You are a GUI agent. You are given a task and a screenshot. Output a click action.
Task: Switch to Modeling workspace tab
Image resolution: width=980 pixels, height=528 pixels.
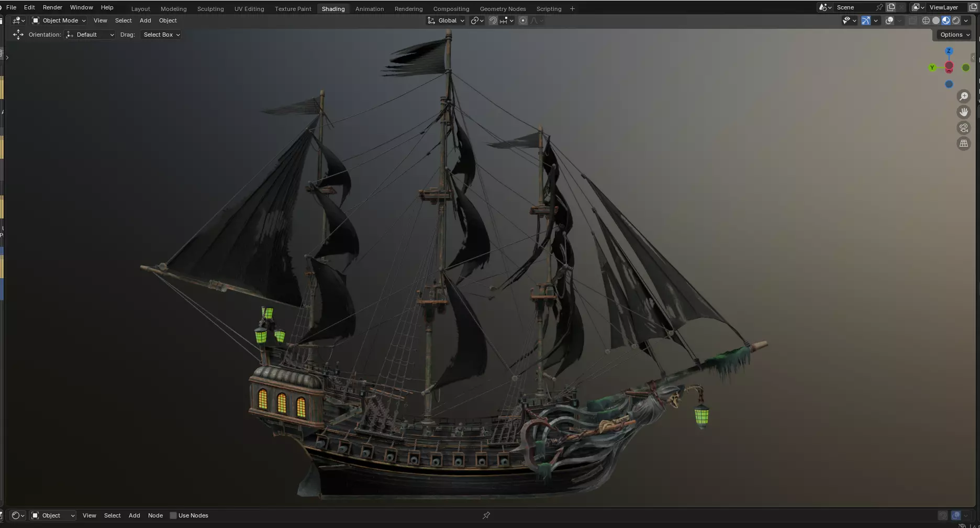pyautogui.click(x=173, y=9)
